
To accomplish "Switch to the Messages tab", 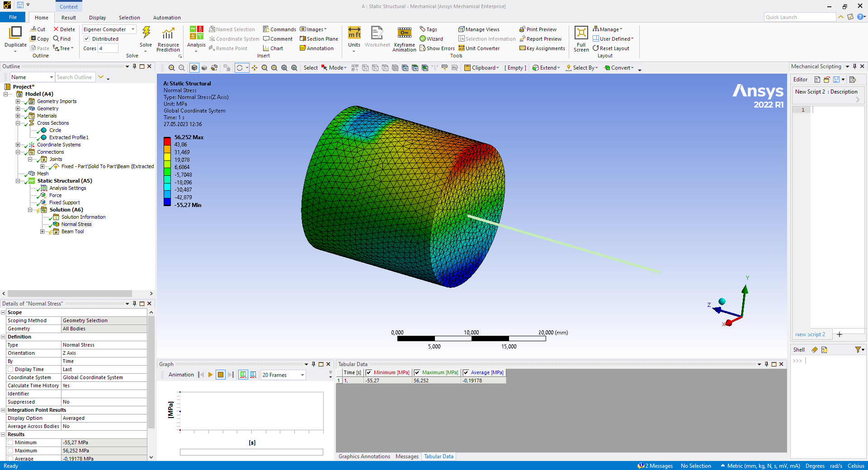I will pos(407,456).
